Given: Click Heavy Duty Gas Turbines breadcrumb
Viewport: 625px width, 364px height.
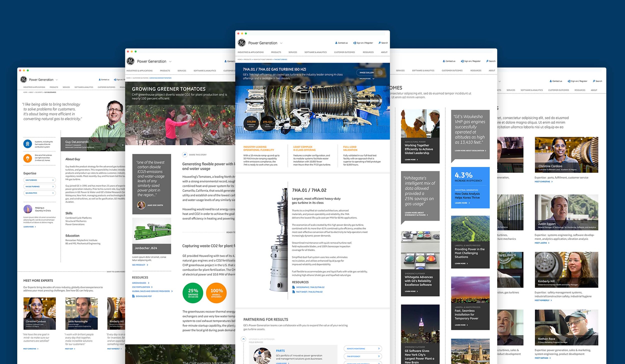Looking at the screenshot, I should 263,59.
